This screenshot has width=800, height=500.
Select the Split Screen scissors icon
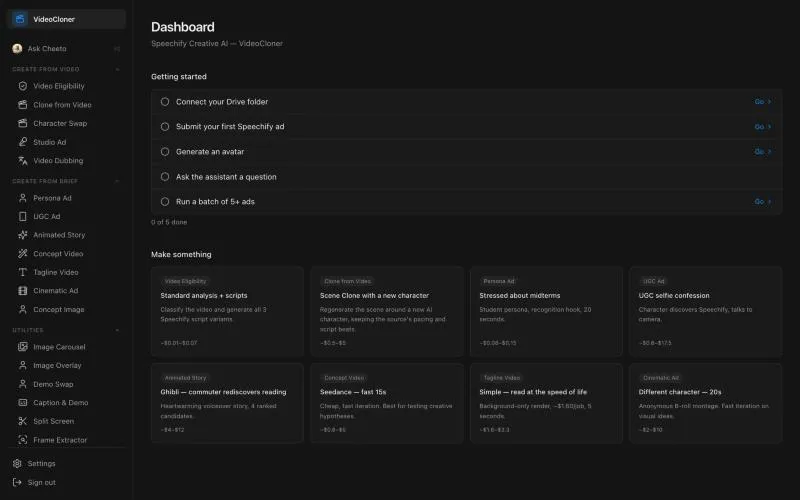click(22, 421)
